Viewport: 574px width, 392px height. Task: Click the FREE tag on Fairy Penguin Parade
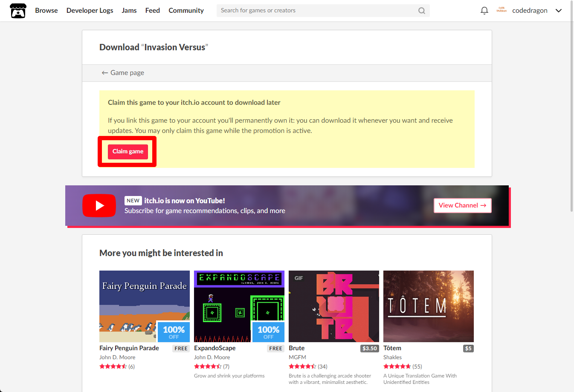pos(181,349)
